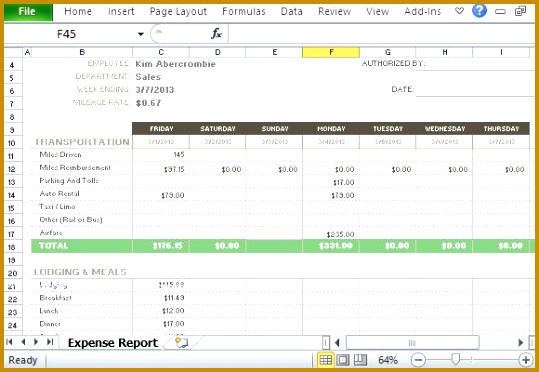
Task: Click Friday's transportation total amount
Action: coord(167,246)
